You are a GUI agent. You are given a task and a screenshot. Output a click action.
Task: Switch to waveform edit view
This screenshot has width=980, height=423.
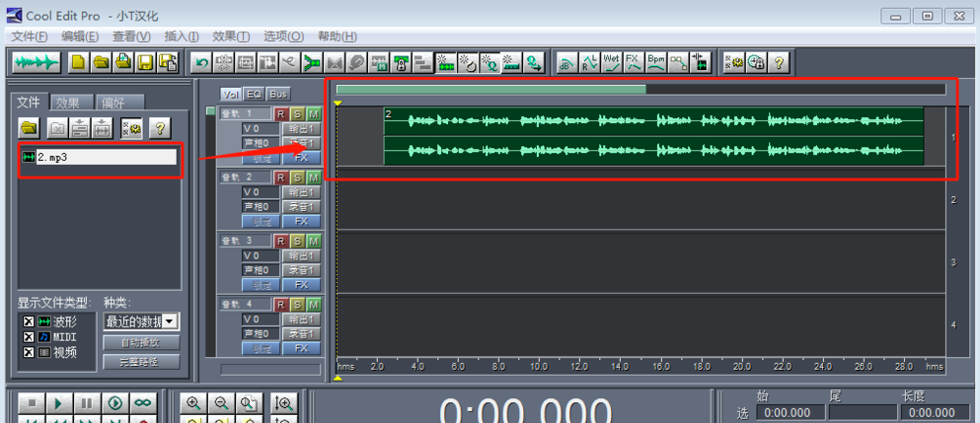pyautogui.click(x=37, y=62)
